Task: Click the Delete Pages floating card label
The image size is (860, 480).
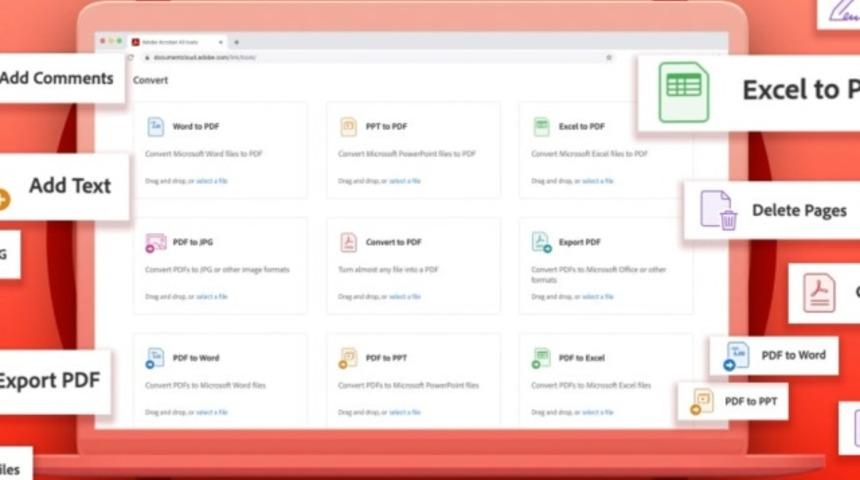Action: tap(800, 211)
